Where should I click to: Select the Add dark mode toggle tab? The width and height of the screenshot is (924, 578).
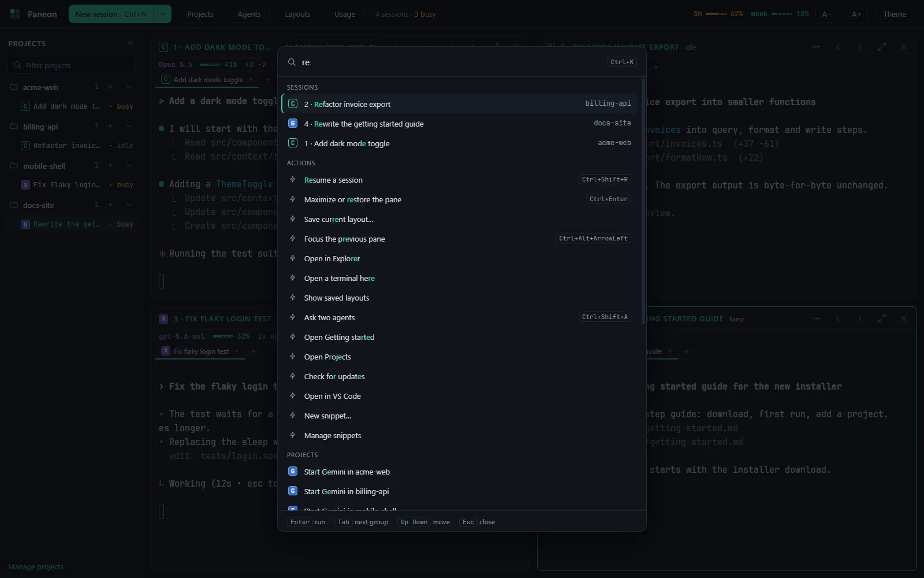[x=208, y=79]
